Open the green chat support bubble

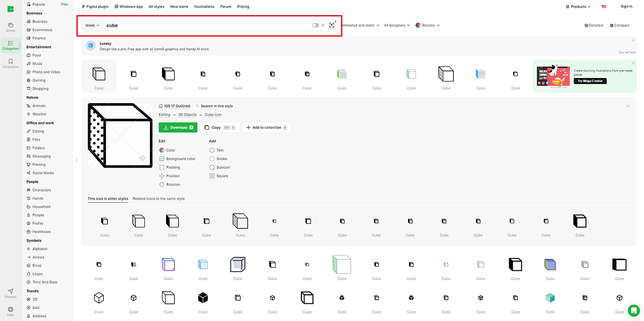(633, 310)
